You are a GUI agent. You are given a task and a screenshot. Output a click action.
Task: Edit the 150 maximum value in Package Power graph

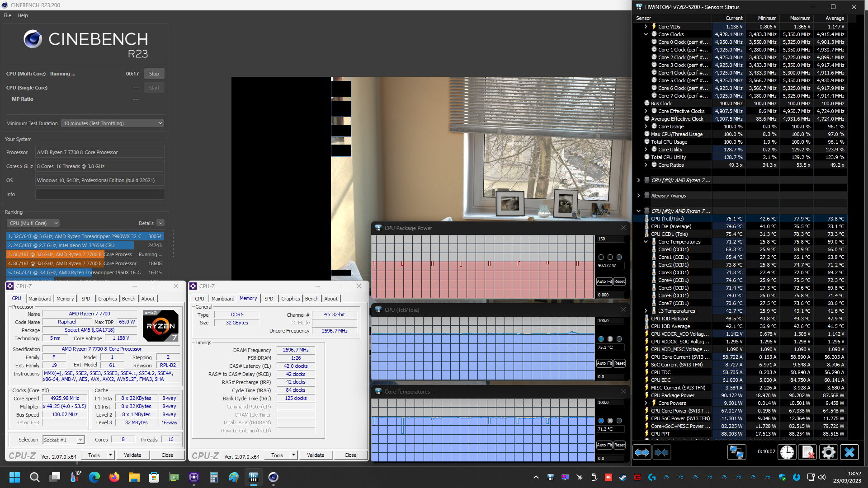610,239
